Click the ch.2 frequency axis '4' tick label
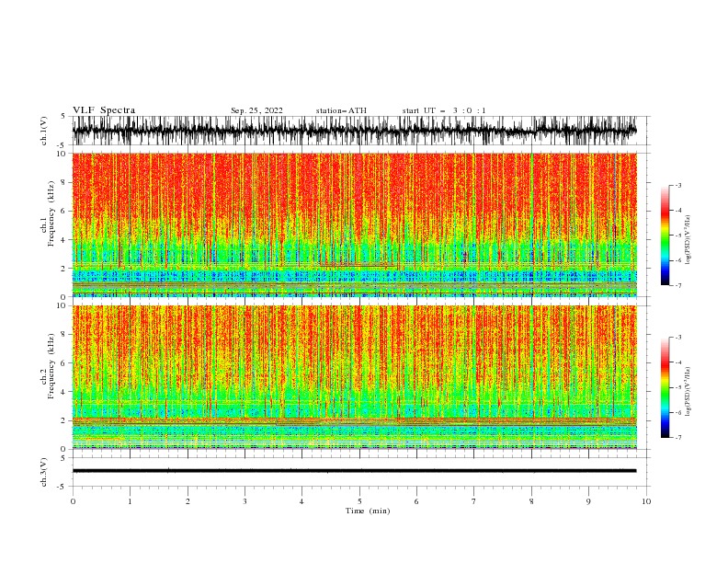728x563 pixels. point(63,392)
